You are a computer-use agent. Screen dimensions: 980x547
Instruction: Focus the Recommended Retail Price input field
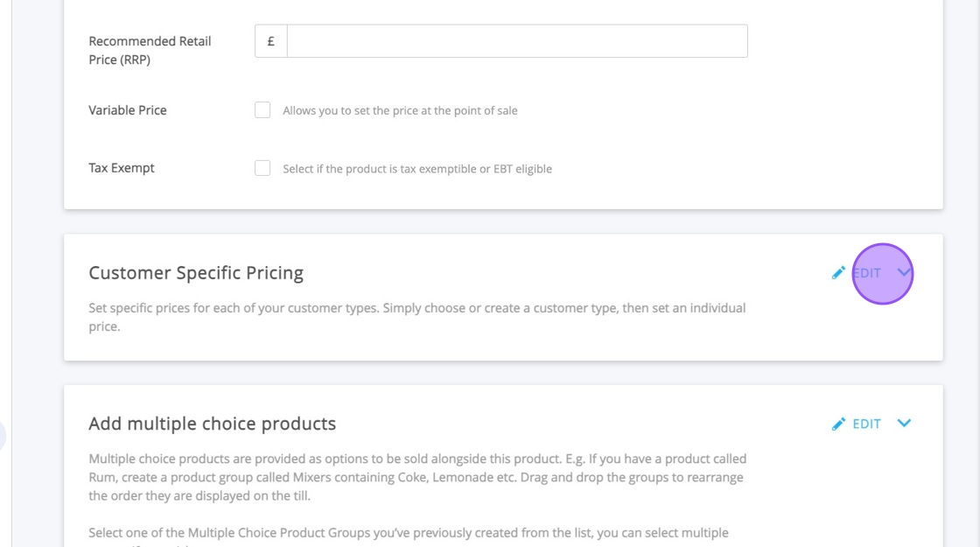pos(516,41)
